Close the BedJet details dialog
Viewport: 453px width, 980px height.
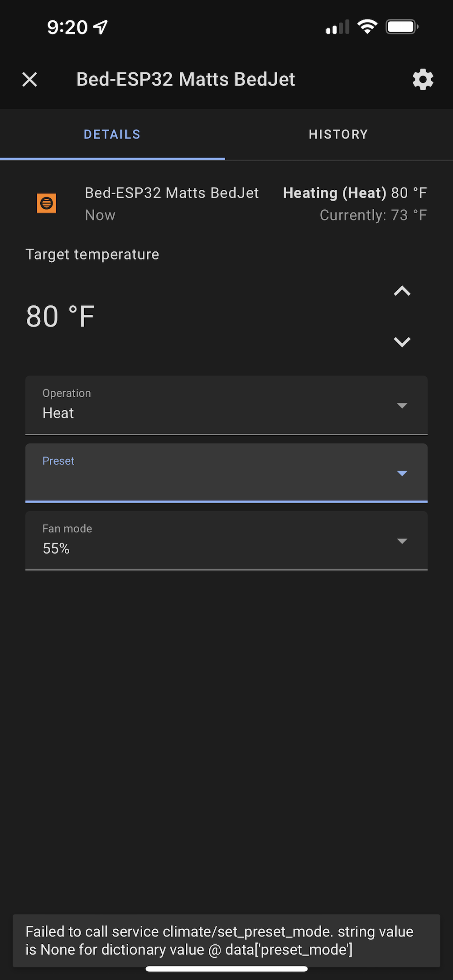[x=30, y=80]
